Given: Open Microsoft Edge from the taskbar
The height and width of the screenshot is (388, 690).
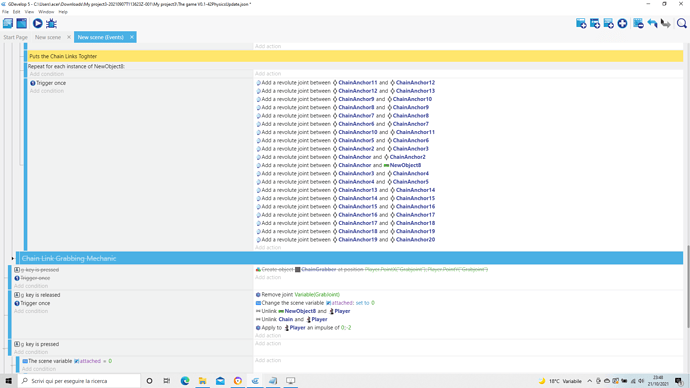Looking at the screenshot, I should (x=185, y=381).
